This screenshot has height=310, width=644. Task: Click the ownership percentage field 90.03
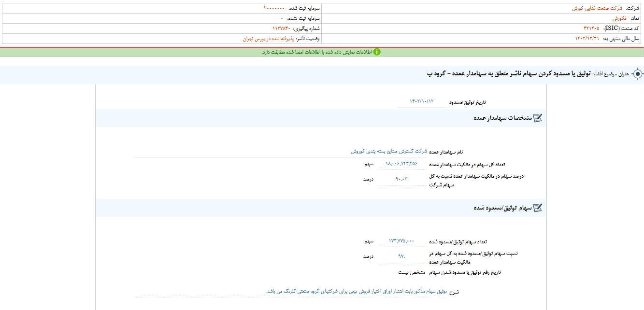click(401, 179)
